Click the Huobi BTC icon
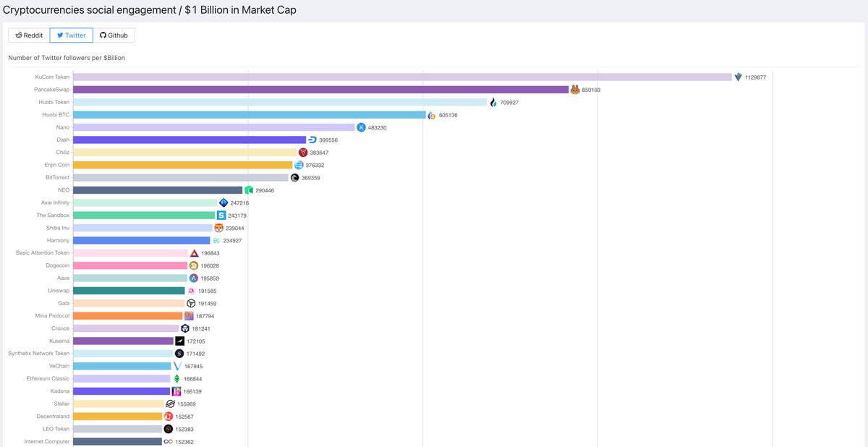The height and width of the screenshot is (447, 868). click(x=432, y=115)
